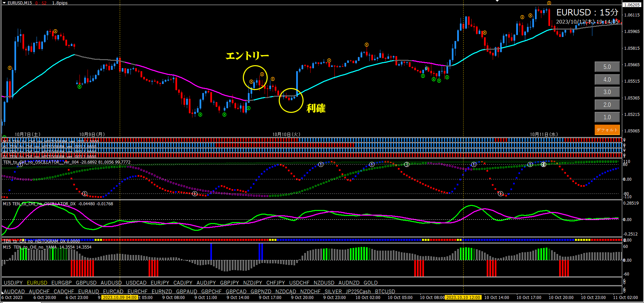Switch to the SILVER symbol
Screen dimensions: 644x303
[333, 292]
